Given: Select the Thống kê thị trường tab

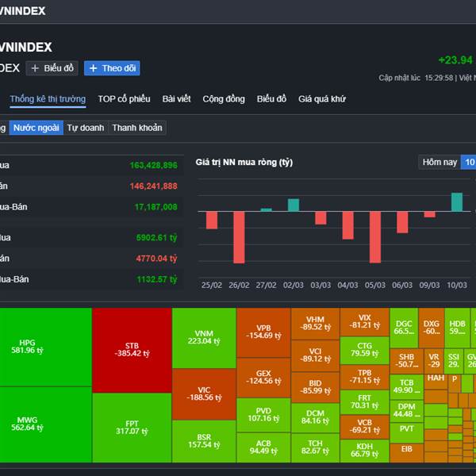Looking at the screenshot, I should pos(48,99).
